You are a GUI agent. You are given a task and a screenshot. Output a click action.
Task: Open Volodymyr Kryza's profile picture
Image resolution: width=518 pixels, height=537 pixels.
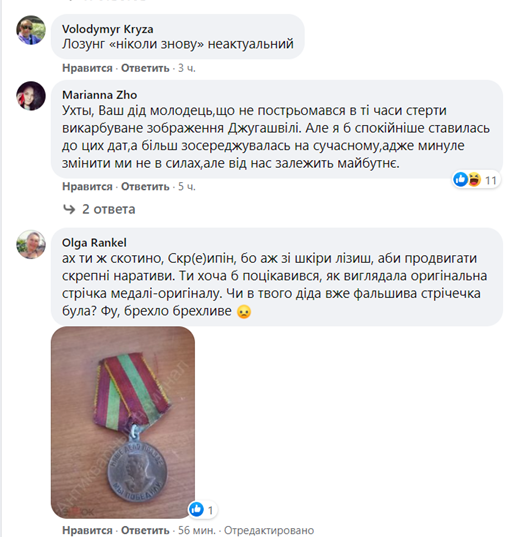pos(31,30)
